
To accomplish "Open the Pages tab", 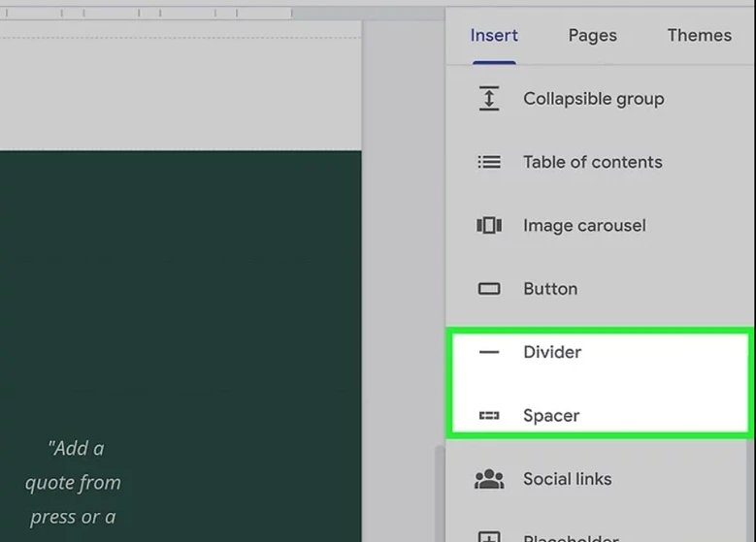I will [592, 36].
